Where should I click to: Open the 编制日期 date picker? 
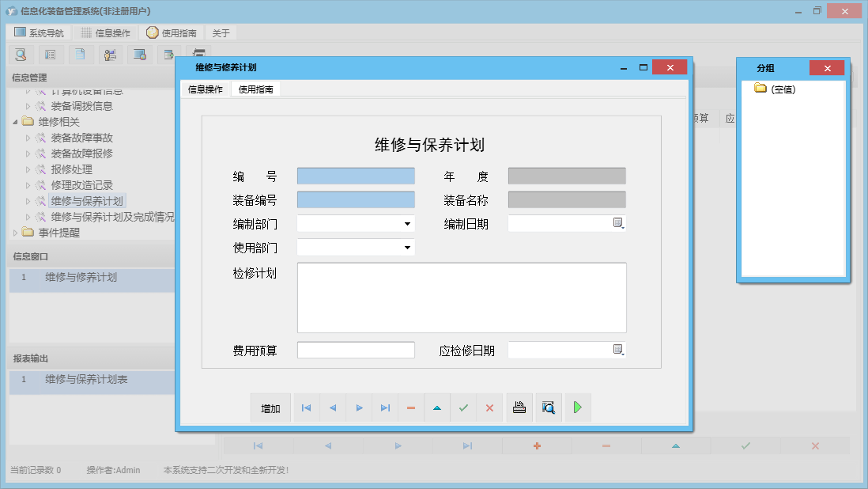617,223
